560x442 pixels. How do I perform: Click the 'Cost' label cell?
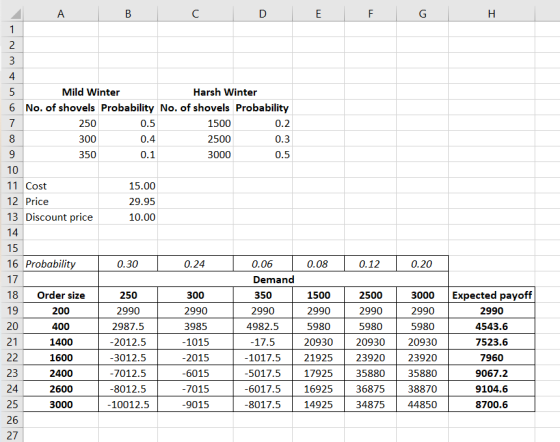click(x=61, y=186)
